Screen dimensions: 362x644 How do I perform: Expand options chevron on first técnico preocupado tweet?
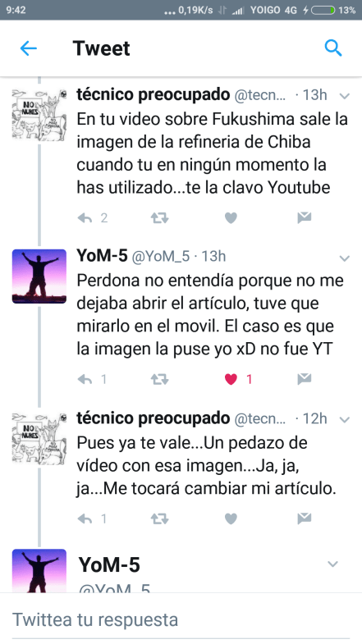[x=344, y=96]
